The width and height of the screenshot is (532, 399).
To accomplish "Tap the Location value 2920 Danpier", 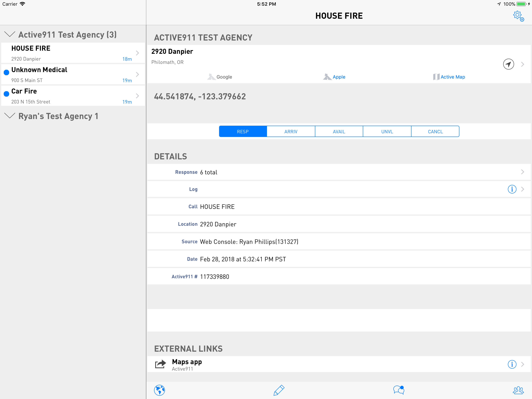I will pos(218,224).
